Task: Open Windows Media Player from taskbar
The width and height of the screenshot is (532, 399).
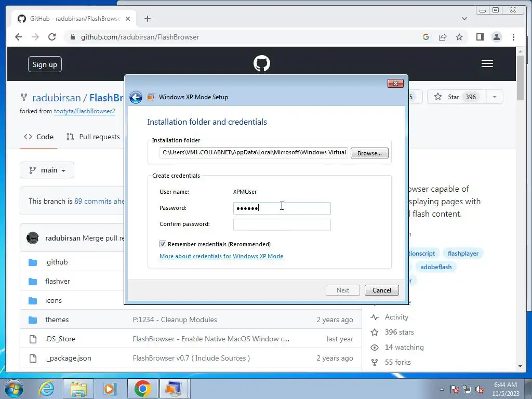Action: coord(110,389)
